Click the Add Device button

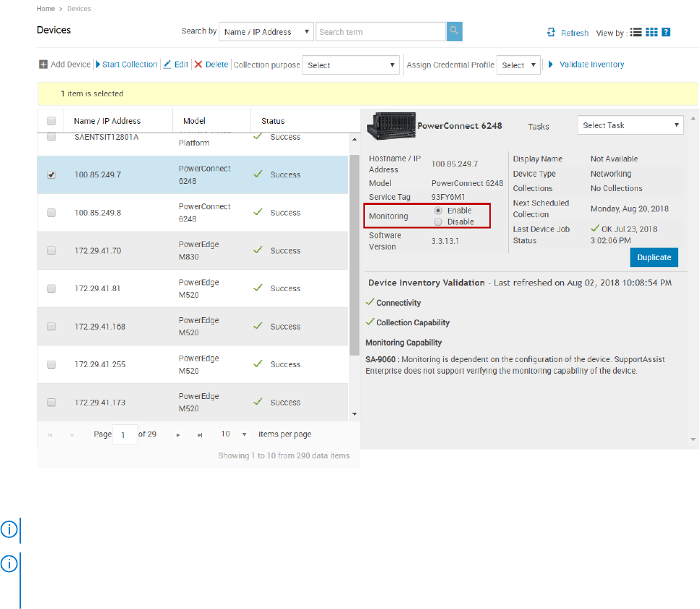click(x=64, y=64)
